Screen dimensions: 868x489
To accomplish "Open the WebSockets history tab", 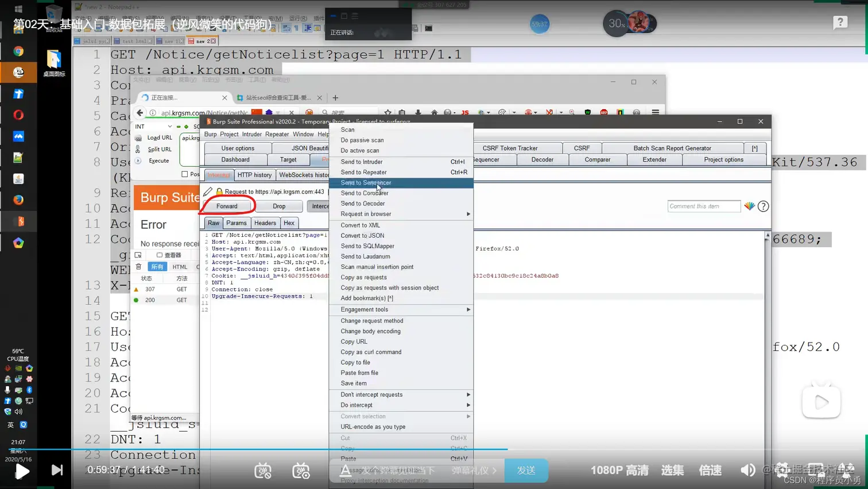I will (303, 175).
